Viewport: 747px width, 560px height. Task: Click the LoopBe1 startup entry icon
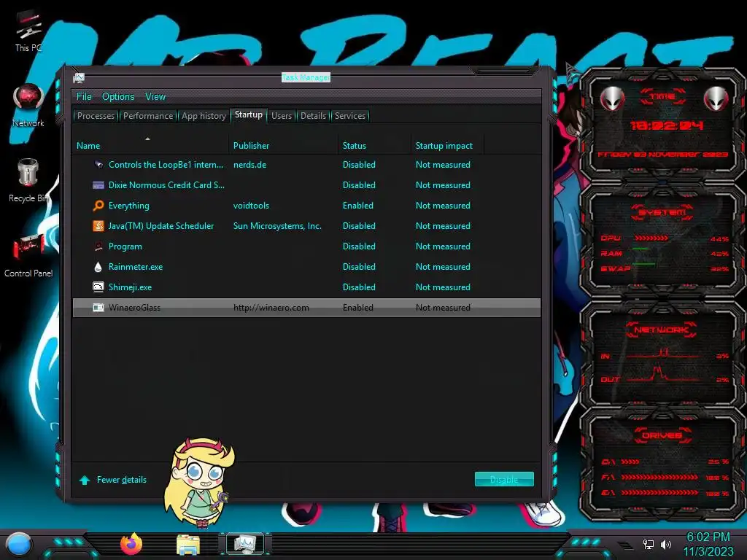coord(98,165)
